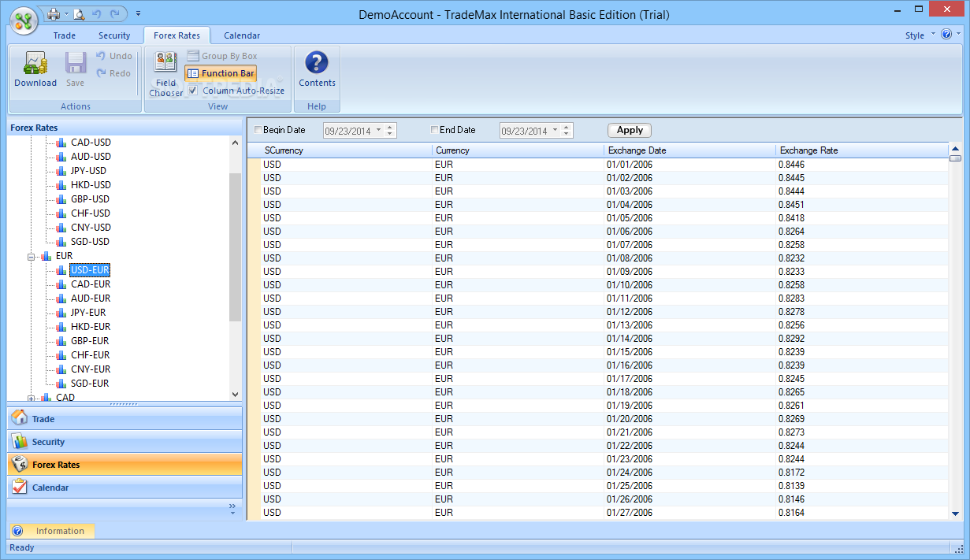Image resolution: width=970 pixels, height=560 pixels.
Task: Click the Begin Date spinner arrows
Action: pos(391,131)
